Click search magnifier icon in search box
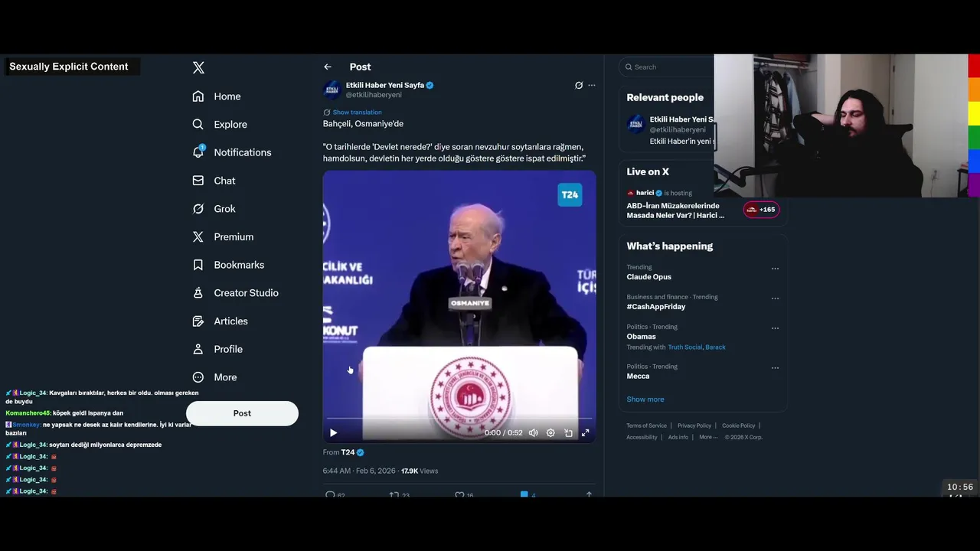The width and height of the screenshot is (980, 551). tap(629, 67)
